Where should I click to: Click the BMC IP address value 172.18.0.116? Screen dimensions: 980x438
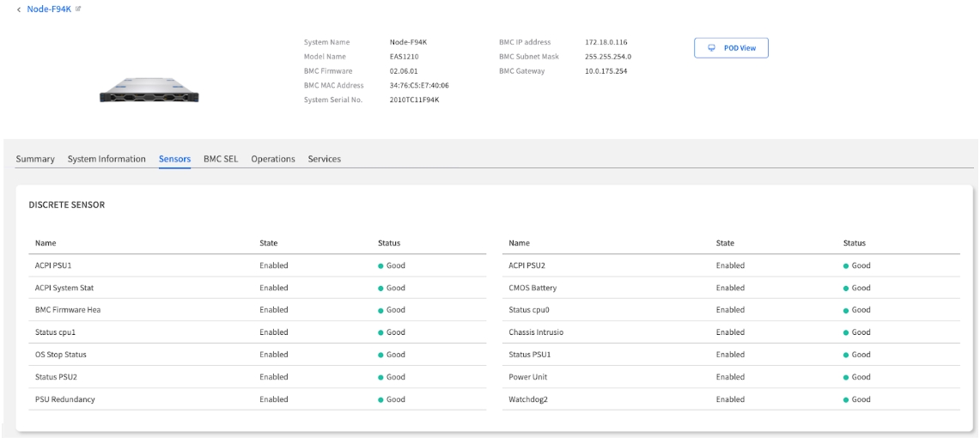(606, 41)
